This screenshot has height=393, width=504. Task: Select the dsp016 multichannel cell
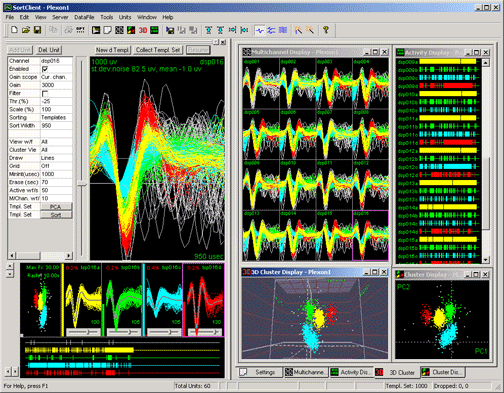point(370,235)
